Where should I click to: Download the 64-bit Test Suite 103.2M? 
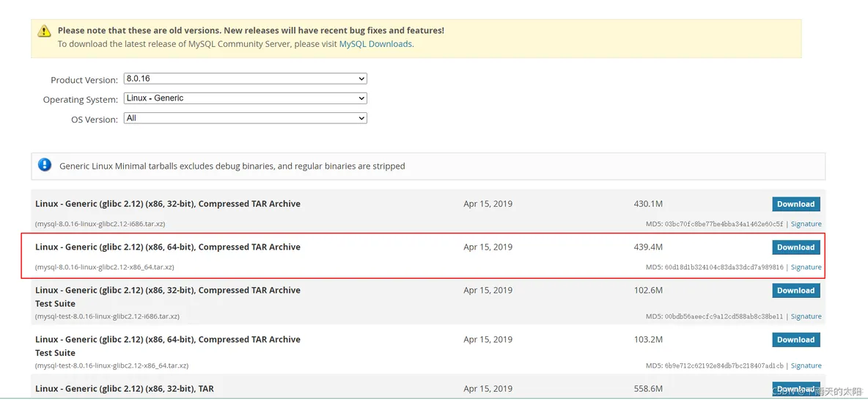pos(796,340)
